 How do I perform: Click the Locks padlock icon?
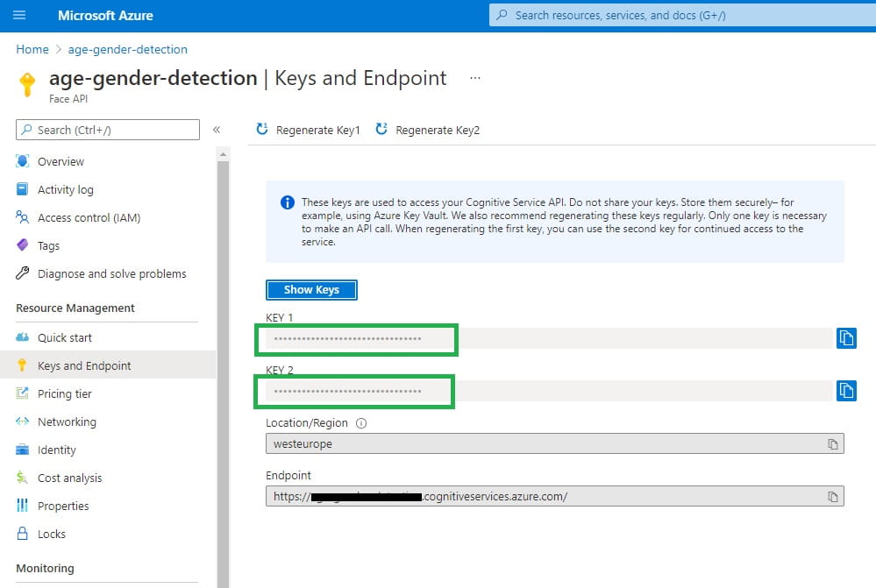point(22,534)
